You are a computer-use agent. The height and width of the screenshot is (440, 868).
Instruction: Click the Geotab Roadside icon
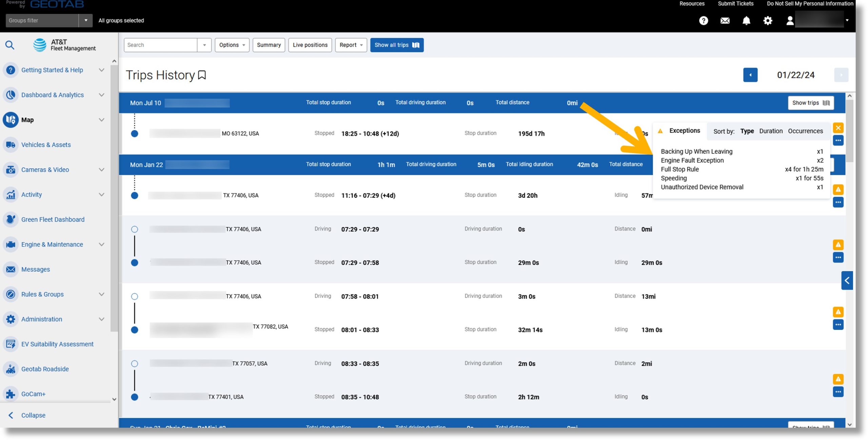point(11,369)
